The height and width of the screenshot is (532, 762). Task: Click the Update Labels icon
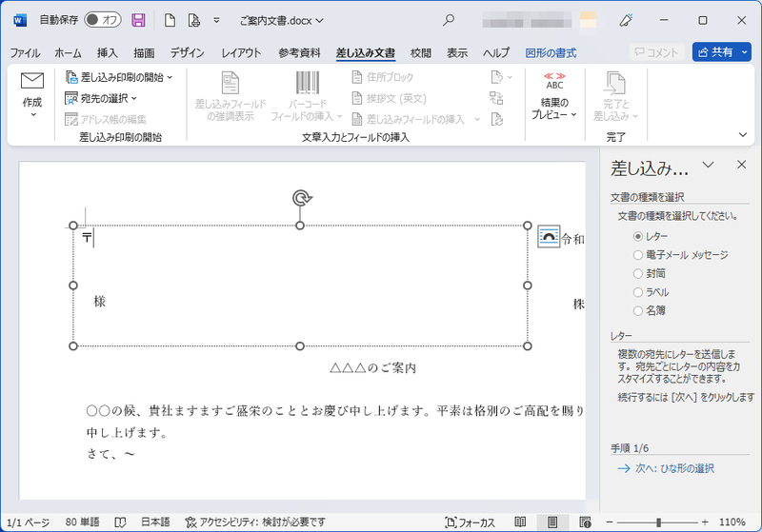click(496, 119)
